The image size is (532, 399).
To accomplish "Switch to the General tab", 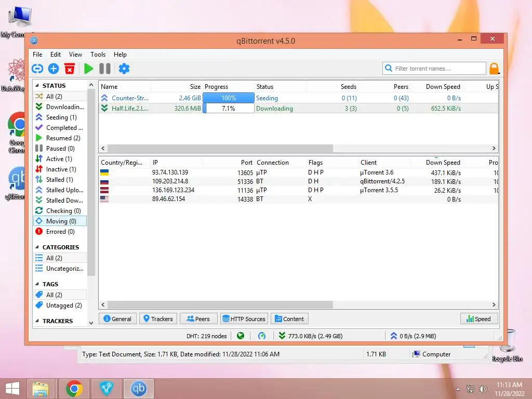I will point(117,318).
